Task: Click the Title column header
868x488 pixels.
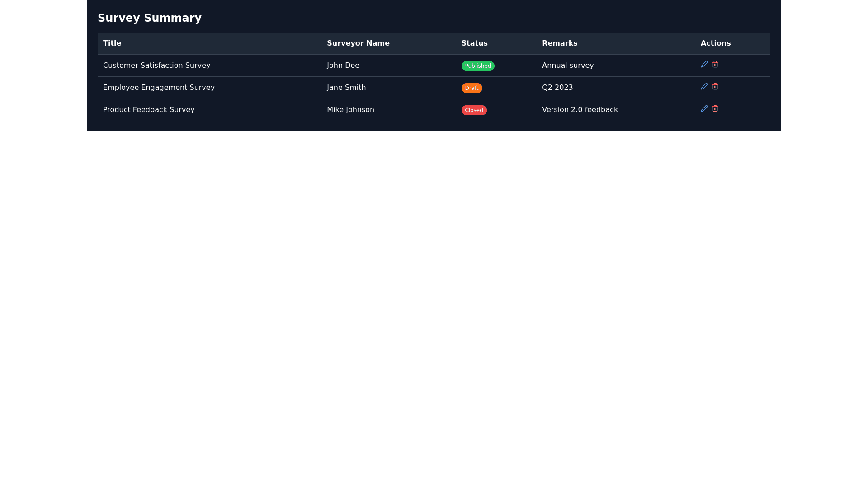Action: pyautogui.click(x=112, y=43)
